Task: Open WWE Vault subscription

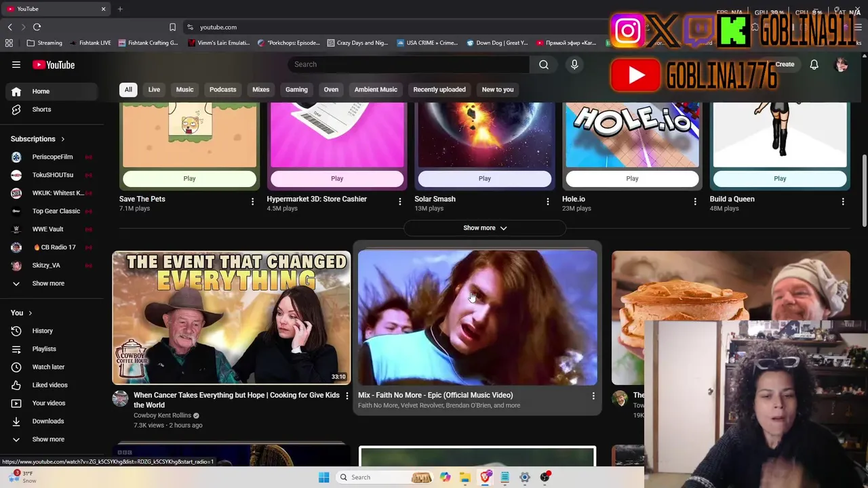Action: pos(52,229)
